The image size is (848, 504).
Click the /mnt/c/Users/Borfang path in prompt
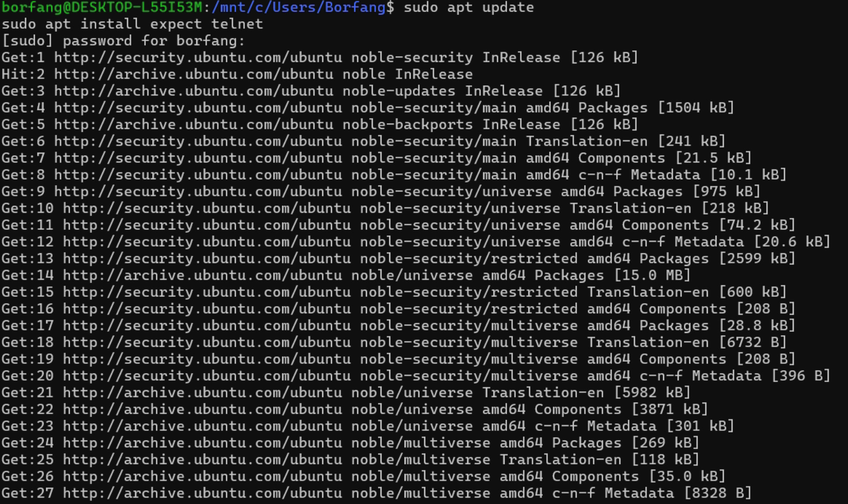coord(298,8)
